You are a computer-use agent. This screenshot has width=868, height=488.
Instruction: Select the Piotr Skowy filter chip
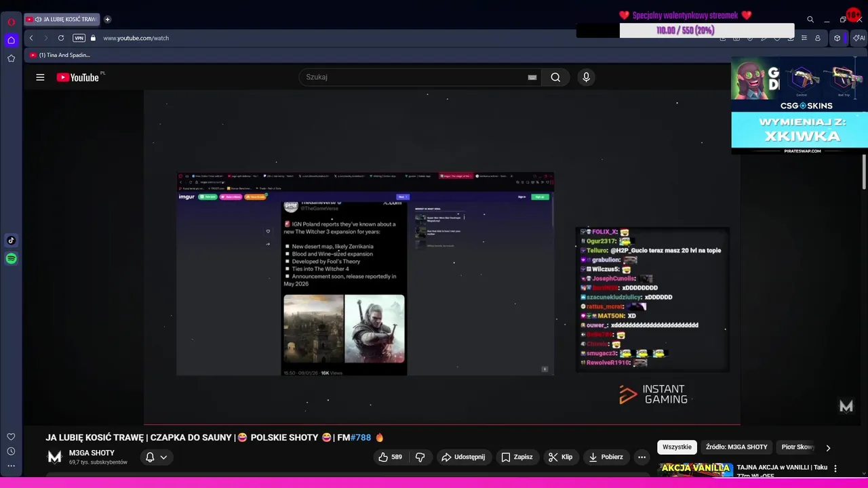(x=797, y=447)
